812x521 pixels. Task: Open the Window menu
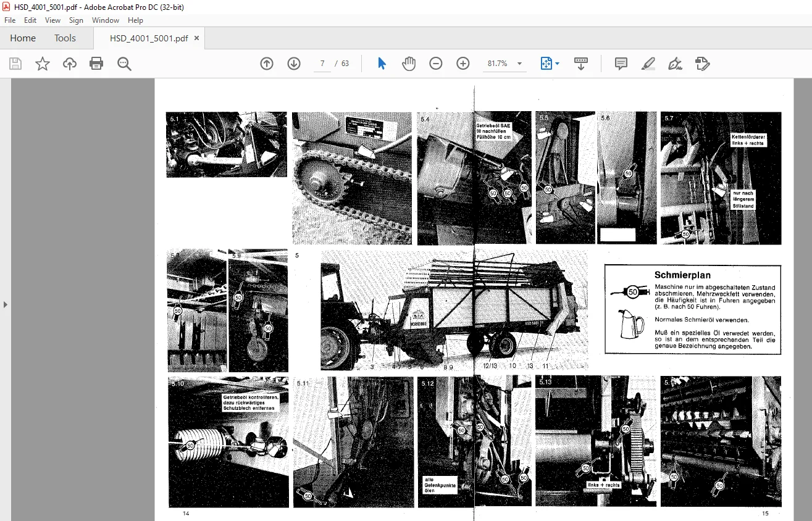[106, 20]
